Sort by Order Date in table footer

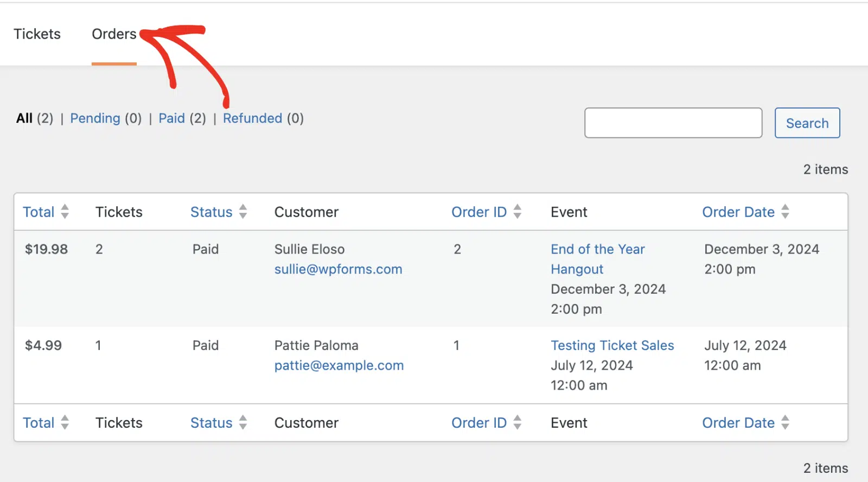[x=738, y=423]
